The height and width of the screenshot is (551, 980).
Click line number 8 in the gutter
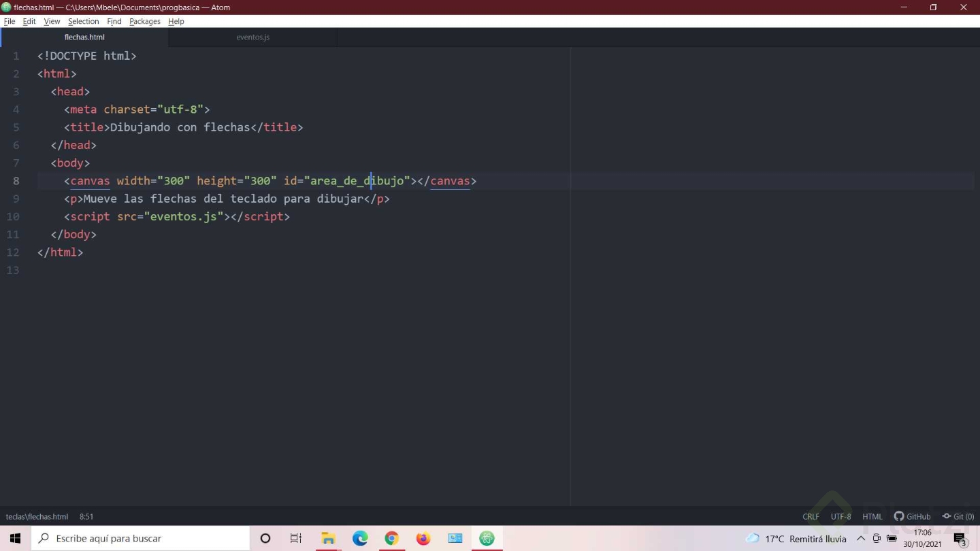point(16,181)
